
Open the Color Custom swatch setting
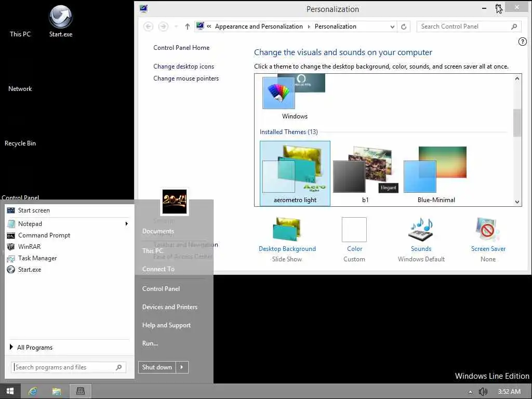(x=354, y=240)
